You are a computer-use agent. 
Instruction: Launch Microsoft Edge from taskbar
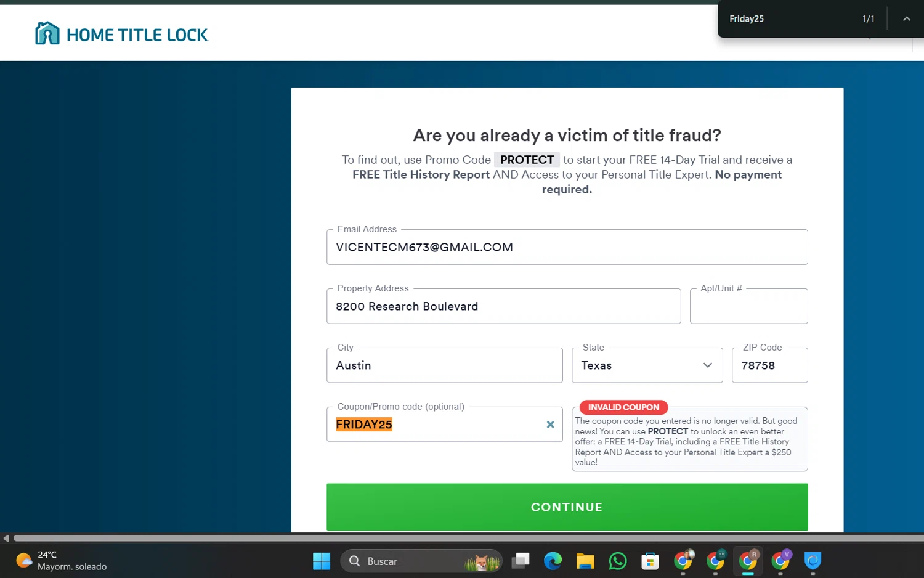click(x=553, y=561)
